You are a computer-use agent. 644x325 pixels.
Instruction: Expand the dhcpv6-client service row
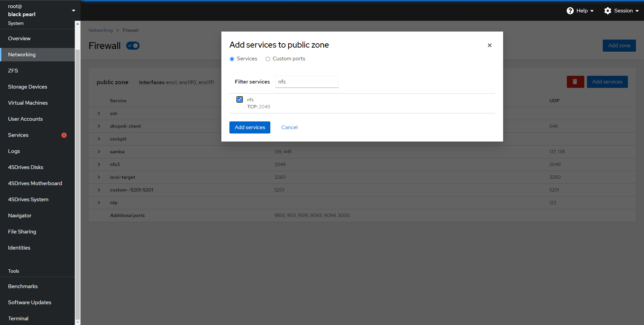(x=99, y=126)
